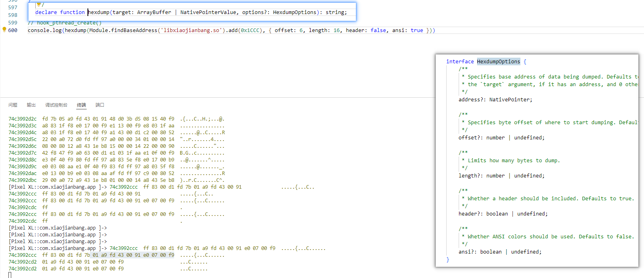644x278 pixels.
Task: Click the 'address?: NativePointer' property line
Action: tap(495, 100)
